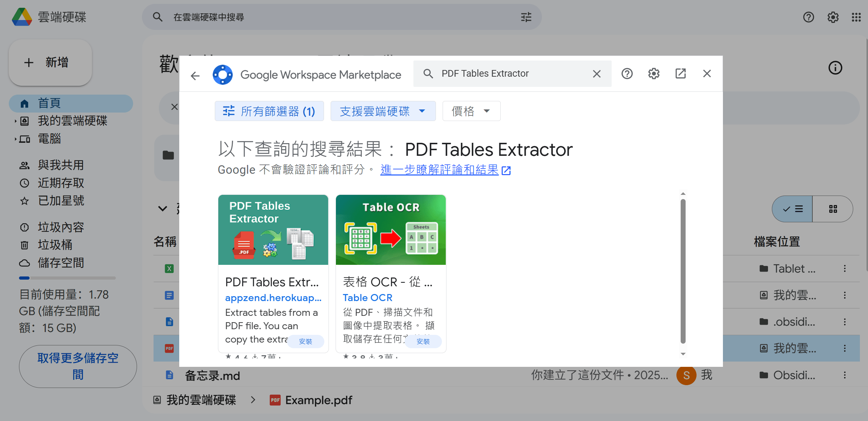This screenshot has height=421, width=868.
Task: Click the storage usage progress bar
Action: coord(67,278)
